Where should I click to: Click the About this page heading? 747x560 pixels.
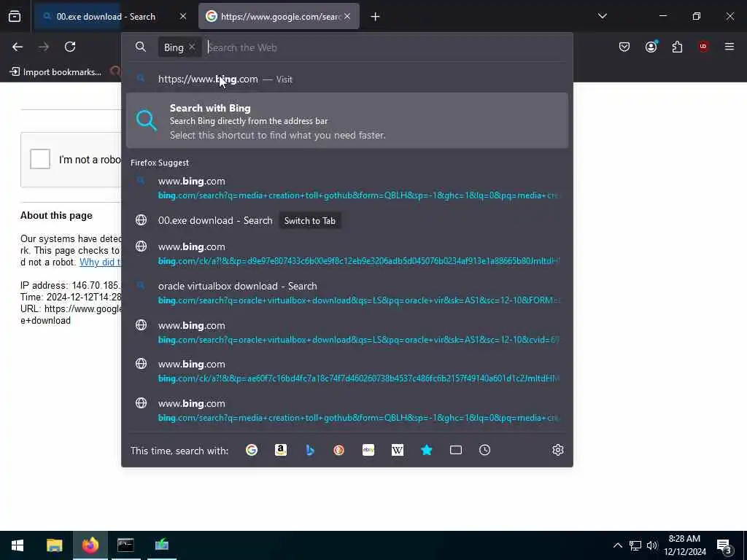coord(56,215)
